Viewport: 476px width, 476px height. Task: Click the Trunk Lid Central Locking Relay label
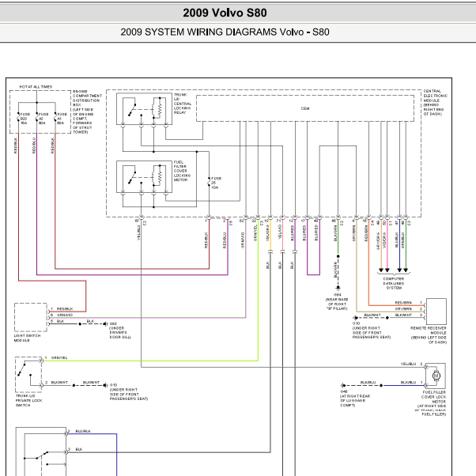click(183, 104)
